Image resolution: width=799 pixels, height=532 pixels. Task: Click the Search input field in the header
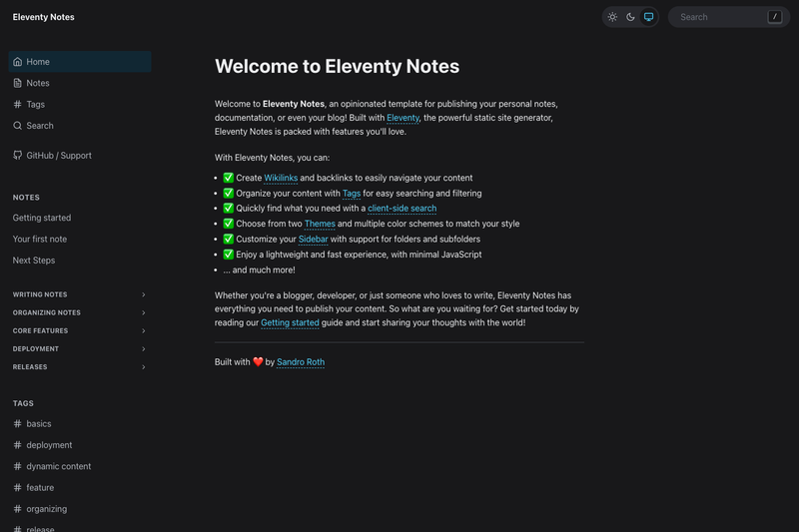pos(729,17)
